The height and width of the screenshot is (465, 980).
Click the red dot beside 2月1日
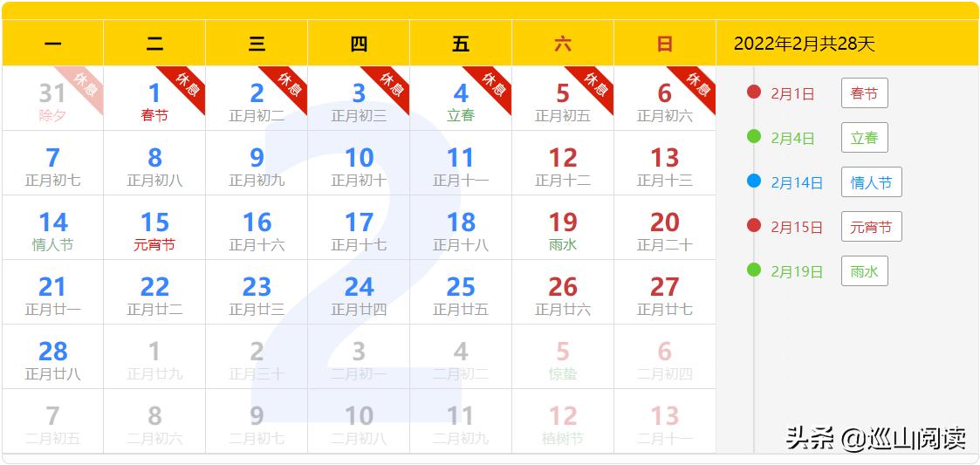click(754, 92)
